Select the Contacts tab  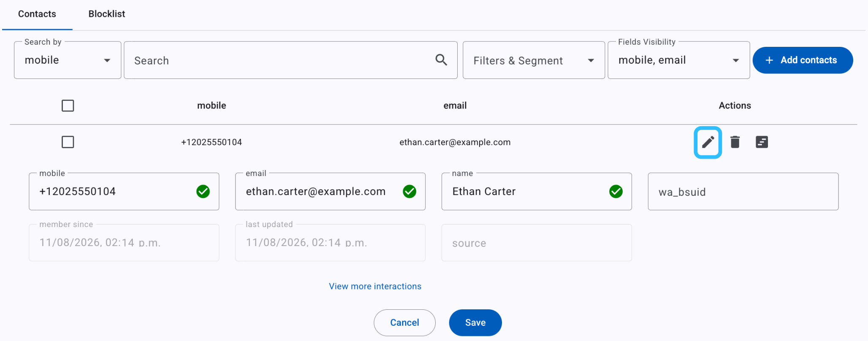[x=37, y=14]
